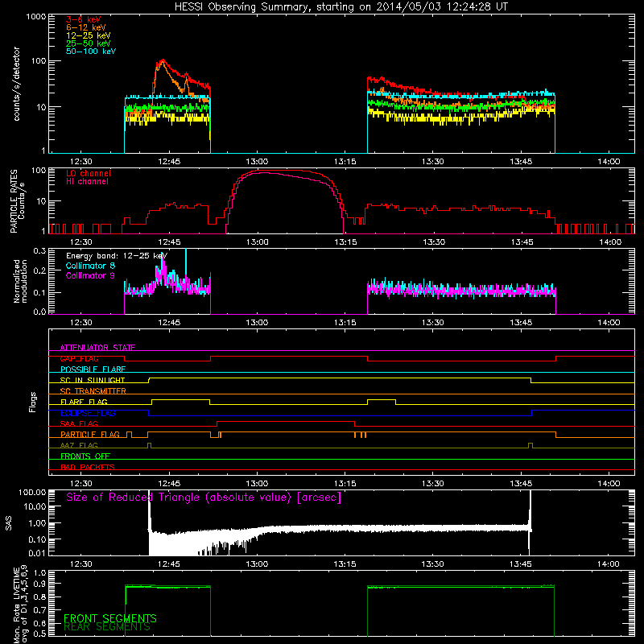Screen dimensions: 644x644
Task: Click the Flags axis label
Action: pos(33,402)
